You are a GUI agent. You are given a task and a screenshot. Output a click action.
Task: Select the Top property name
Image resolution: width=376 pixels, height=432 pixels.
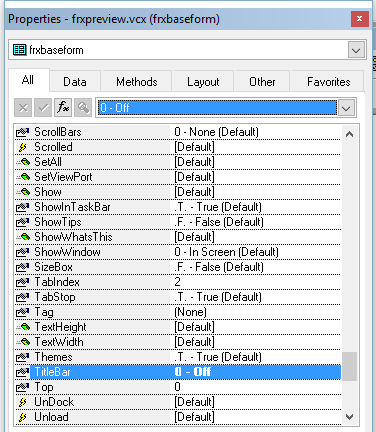pos(44,387)
